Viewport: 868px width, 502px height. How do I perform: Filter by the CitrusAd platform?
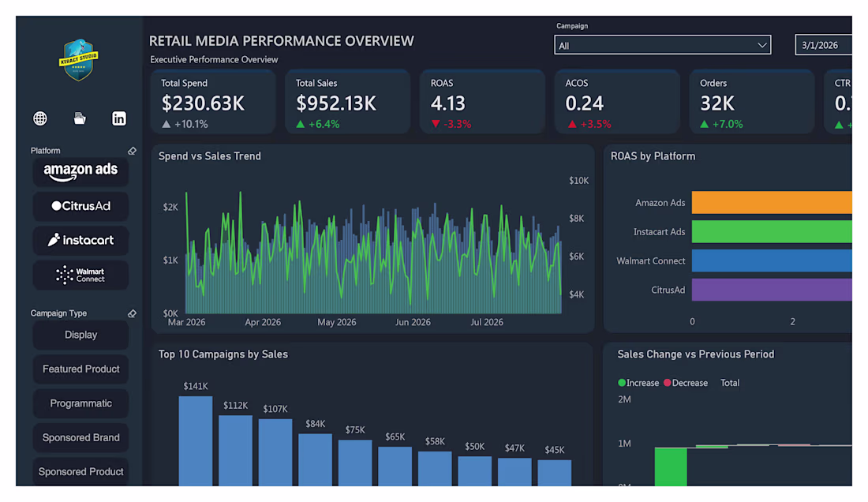80,207
